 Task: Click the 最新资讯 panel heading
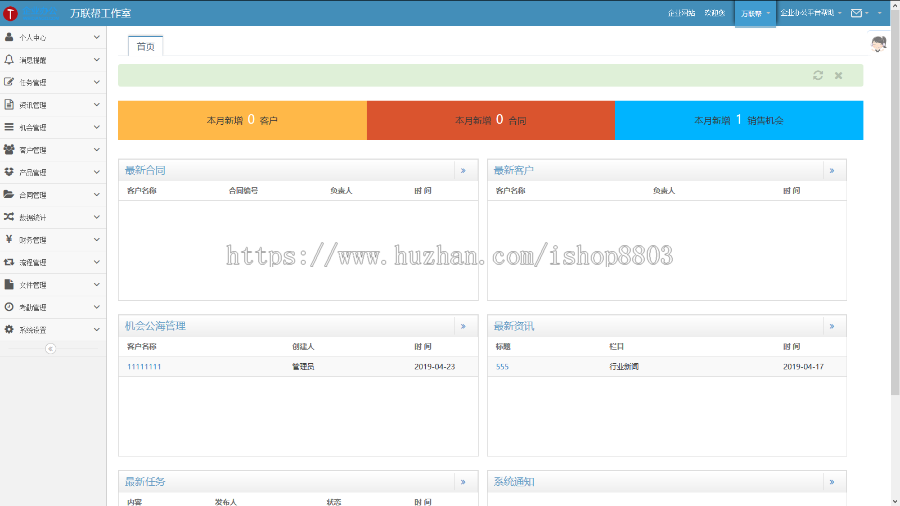click(514, 326)
